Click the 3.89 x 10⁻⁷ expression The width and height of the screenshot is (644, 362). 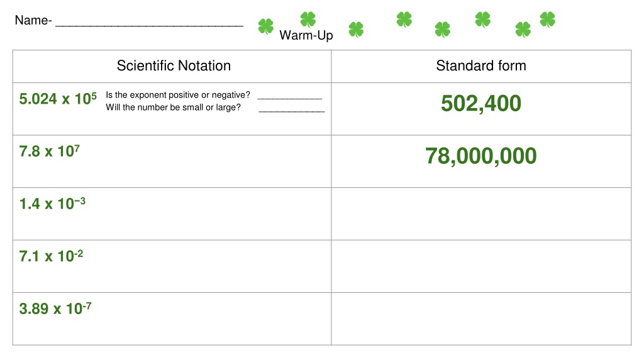tap(55, 309)
